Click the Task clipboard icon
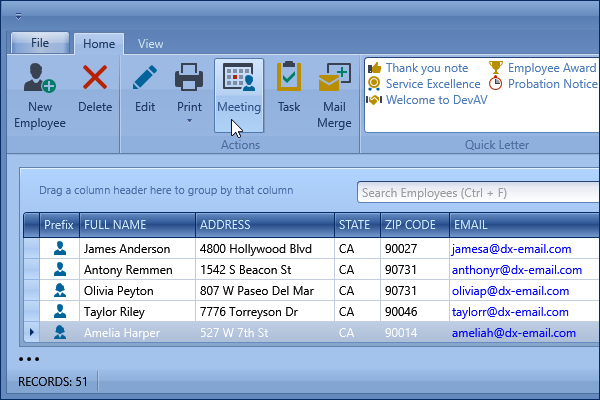Image resolution: width=600 pixels, height=400 pixels. [x=289, y=77]
